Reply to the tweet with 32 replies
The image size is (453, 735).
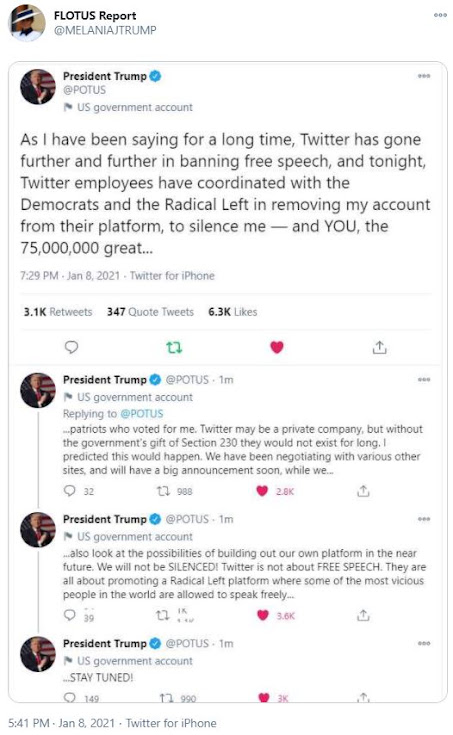click(69, 491)
